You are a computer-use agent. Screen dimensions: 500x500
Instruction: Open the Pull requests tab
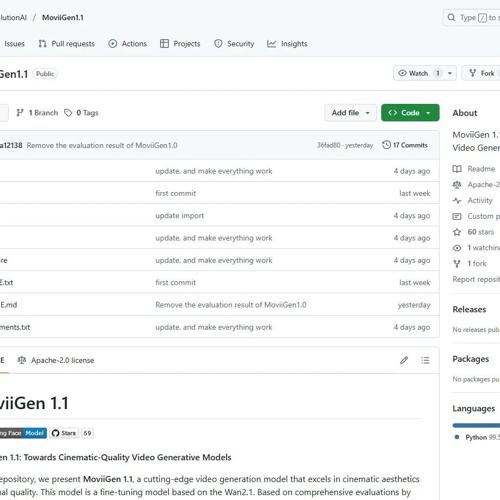[67, 44]
